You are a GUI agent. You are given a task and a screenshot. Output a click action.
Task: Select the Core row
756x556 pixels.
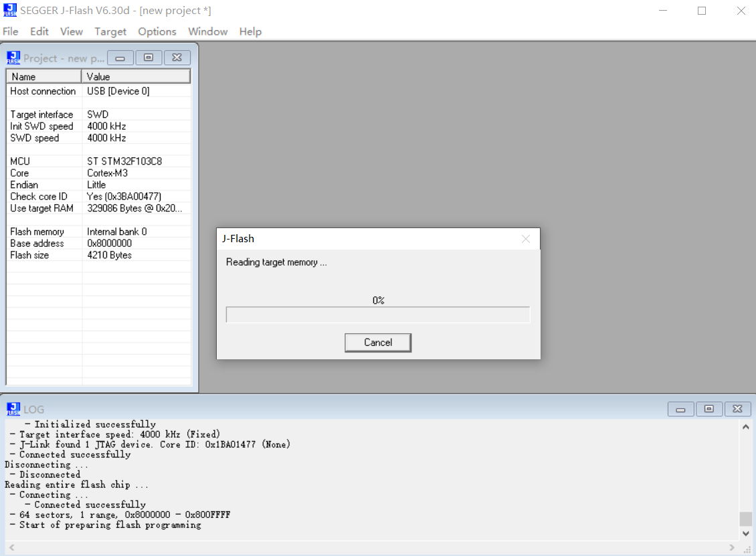click(98, 173)
